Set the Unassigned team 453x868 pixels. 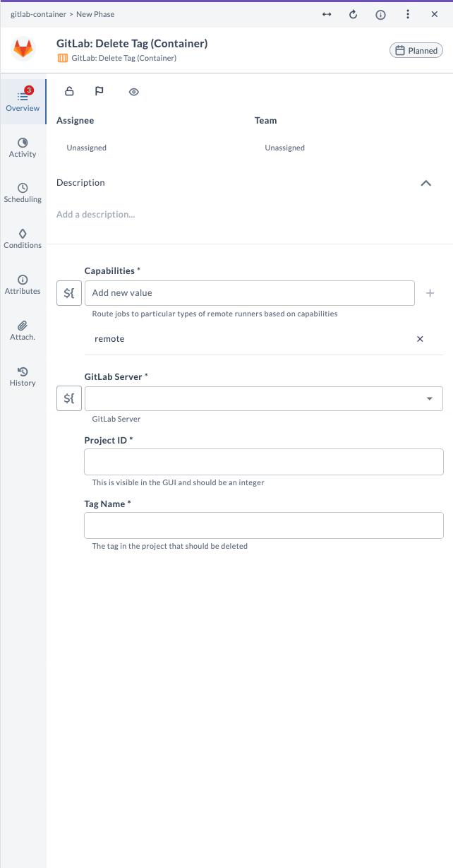285,148
